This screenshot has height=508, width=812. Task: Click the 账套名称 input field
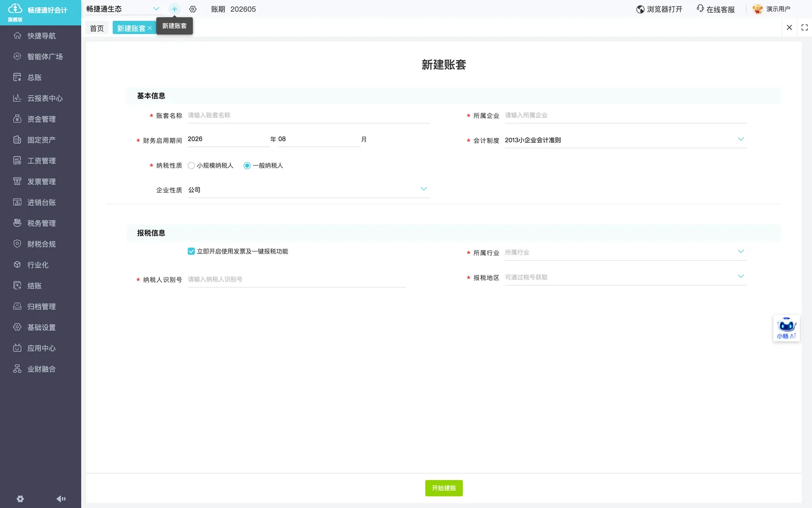pos(309,115)
